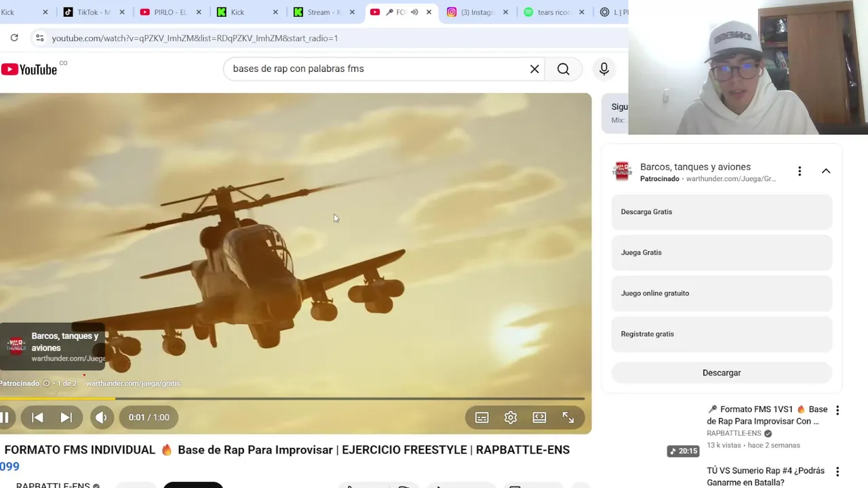Switch to the tears ricochet Spotify tab
Viewport: 868px width, 488px height.
point(553,12)
